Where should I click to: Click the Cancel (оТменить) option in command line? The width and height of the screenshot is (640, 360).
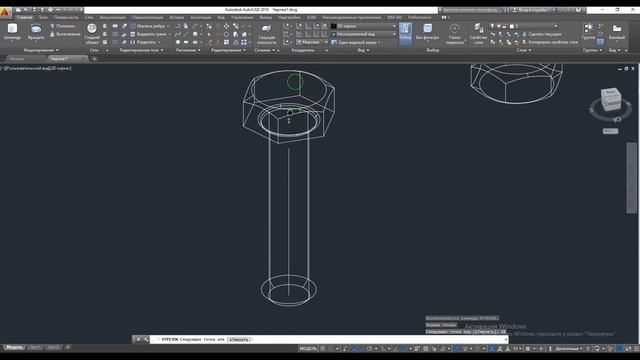click(x=239, y=340)
